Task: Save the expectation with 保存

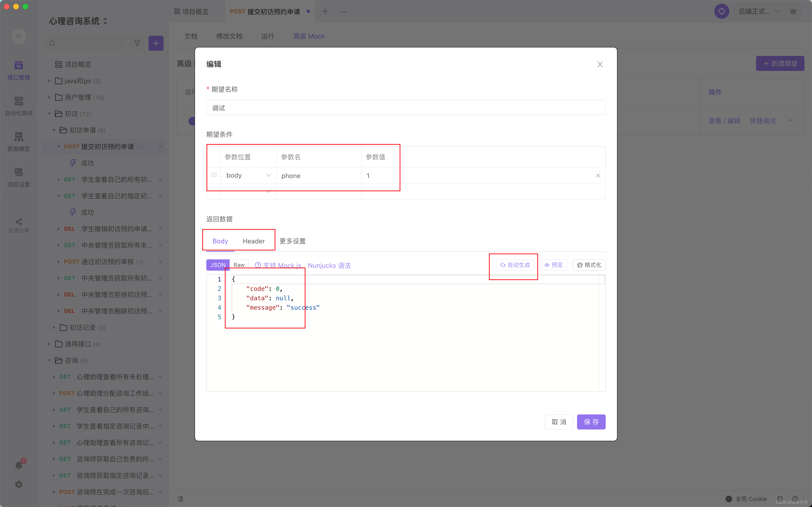Action: pyautogui.click(x=591, y=422)
